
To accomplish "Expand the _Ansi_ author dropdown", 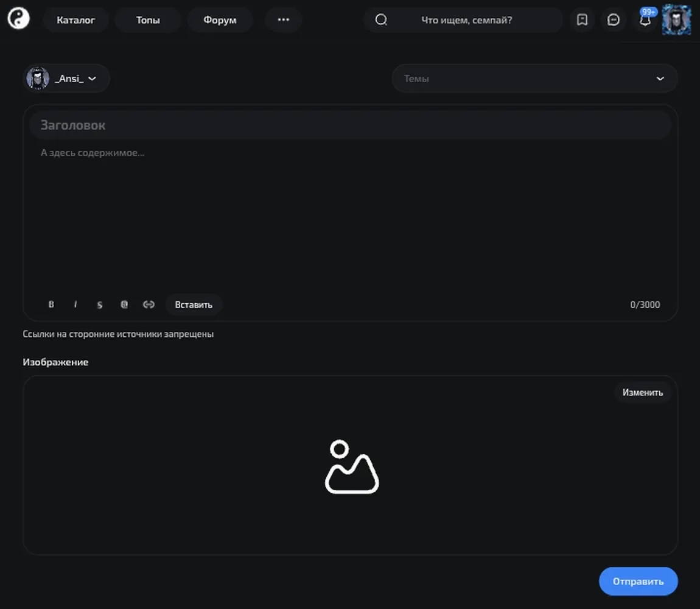I will coord(66,79).
